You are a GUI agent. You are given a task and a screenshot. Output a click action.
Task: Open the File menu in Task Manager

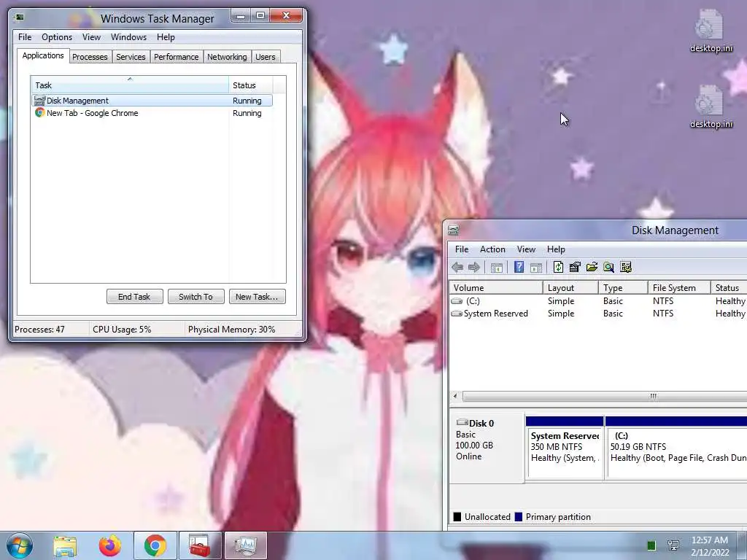tap(25, 37)
